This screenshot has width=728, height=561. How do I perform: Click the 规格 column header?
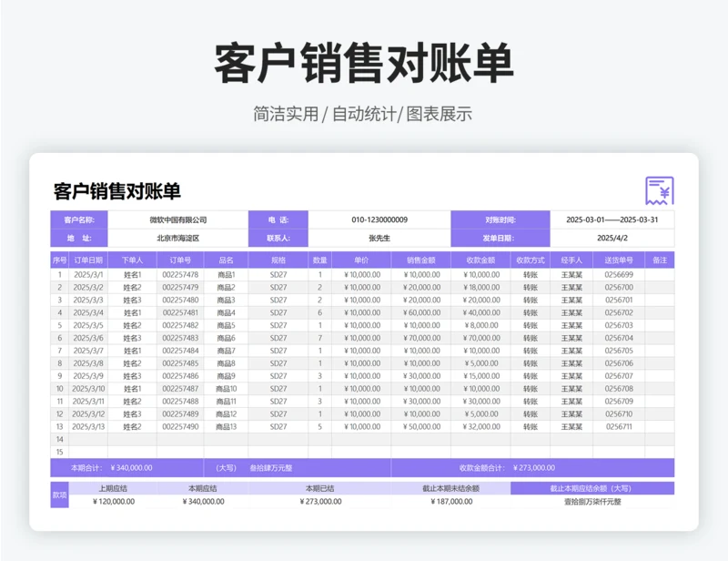[278, 260]
